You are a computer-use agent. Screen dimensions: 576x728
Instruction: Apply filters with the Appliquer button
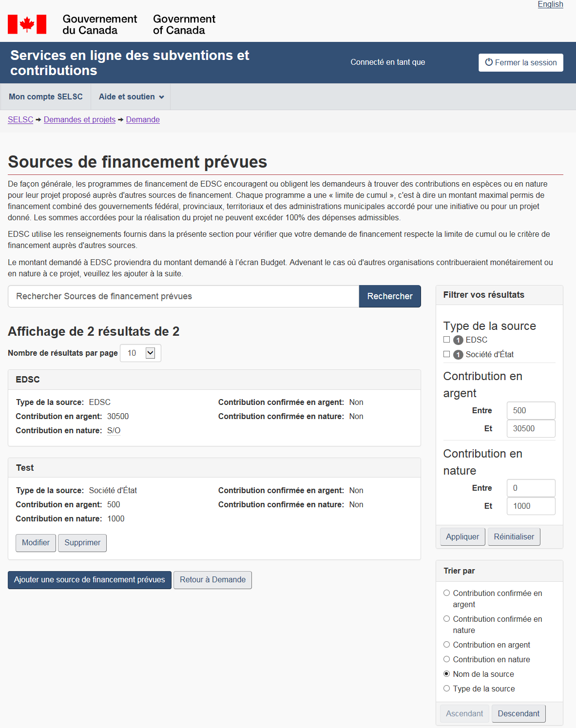tap(462, 537)
